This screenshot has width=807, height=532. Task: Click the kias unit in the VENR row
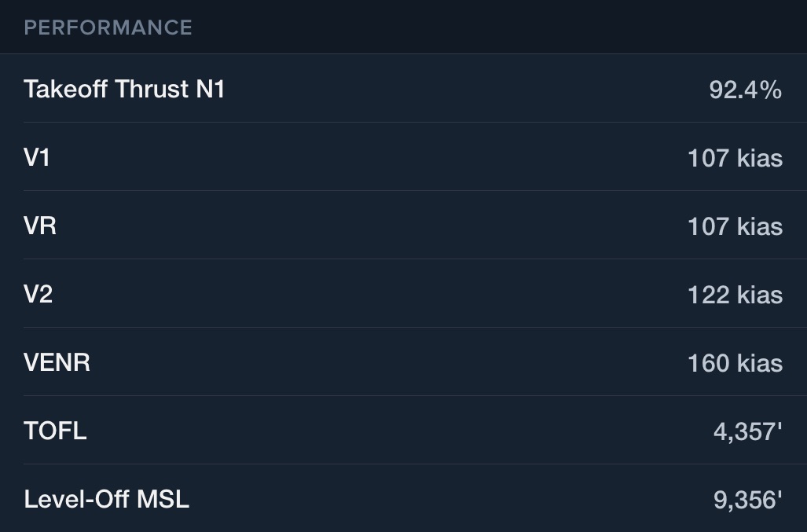coord(760,363)
